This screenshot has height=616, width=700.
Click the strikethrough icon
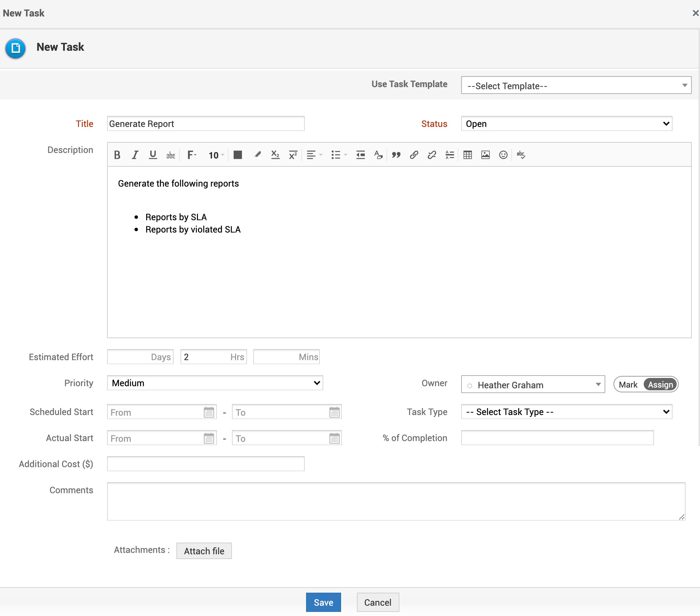click(171, 155)
